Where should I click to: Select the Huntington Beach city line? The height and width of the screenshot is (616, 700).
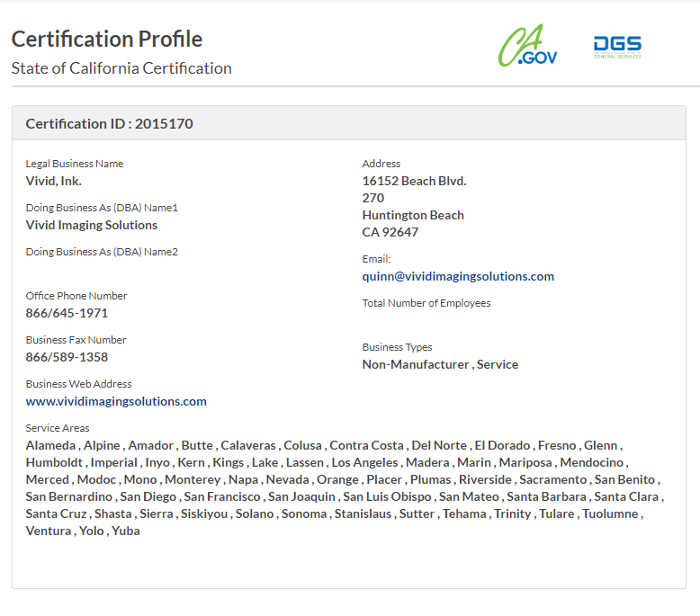pyautogui.click(x=413, y=216)
